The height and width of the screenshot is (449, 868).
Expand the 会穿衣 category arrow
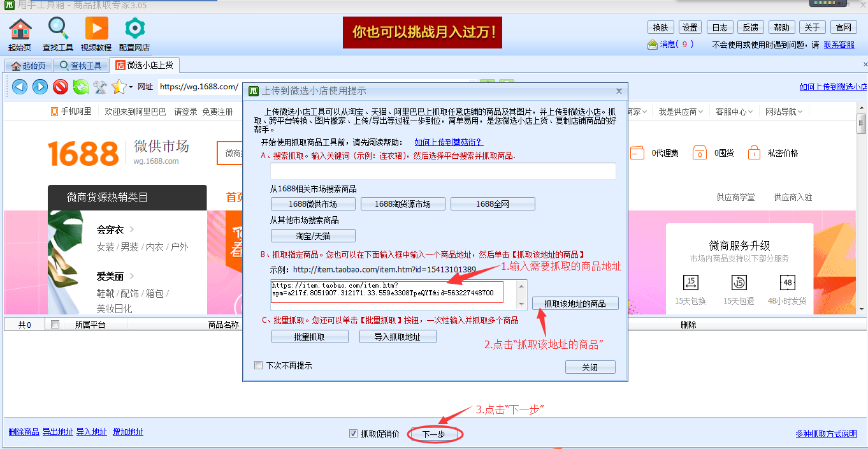132,230
